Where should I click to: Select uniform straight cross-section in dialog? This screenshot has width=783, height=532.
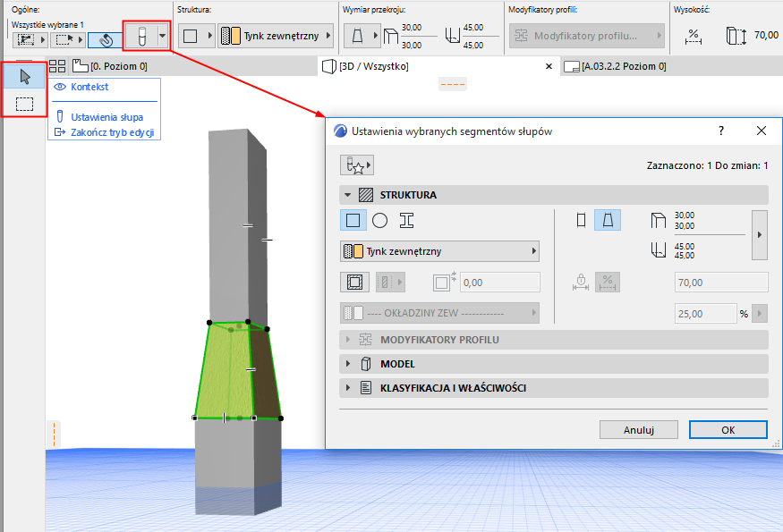click(581, 220)
